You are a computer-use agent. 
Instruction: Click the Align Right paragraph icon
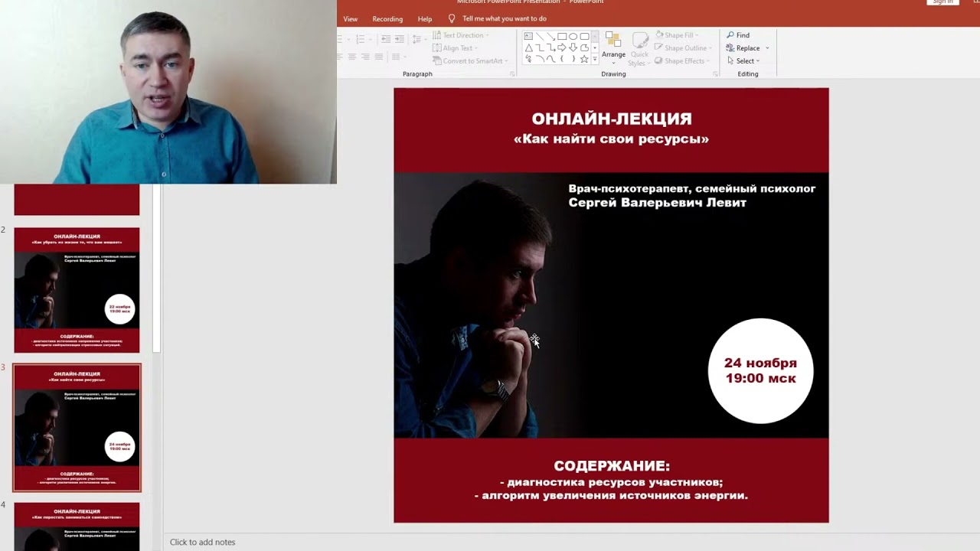click(365, 57)
